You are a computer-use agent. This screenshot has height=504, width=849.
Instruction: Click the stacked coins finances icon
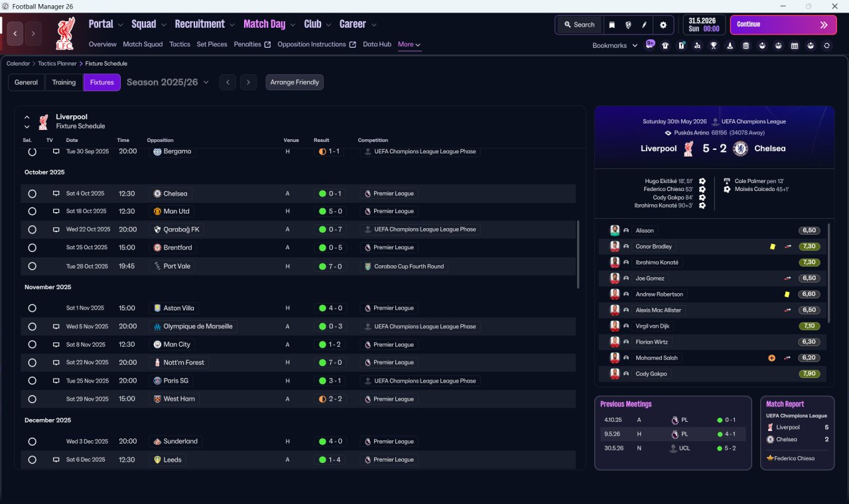coord(746,46)
